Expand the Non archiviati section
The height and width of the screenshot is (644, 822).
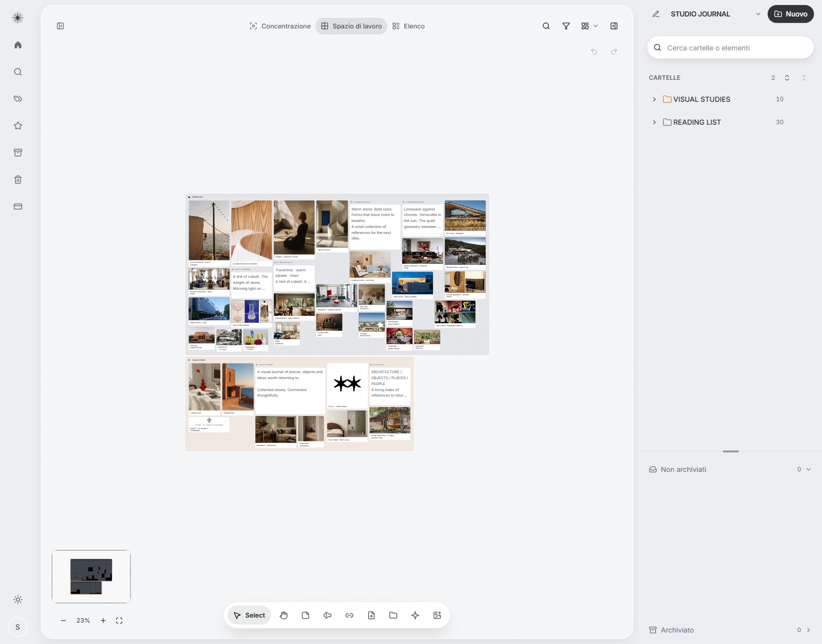809,469
